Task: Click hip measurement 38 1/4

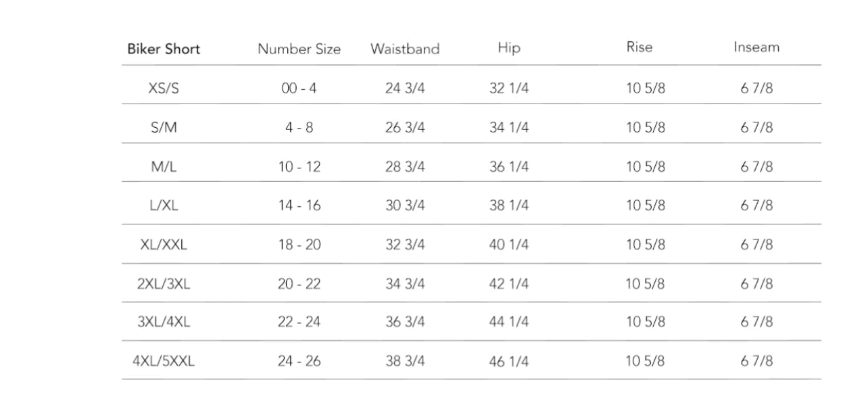Action: (508, 205)
